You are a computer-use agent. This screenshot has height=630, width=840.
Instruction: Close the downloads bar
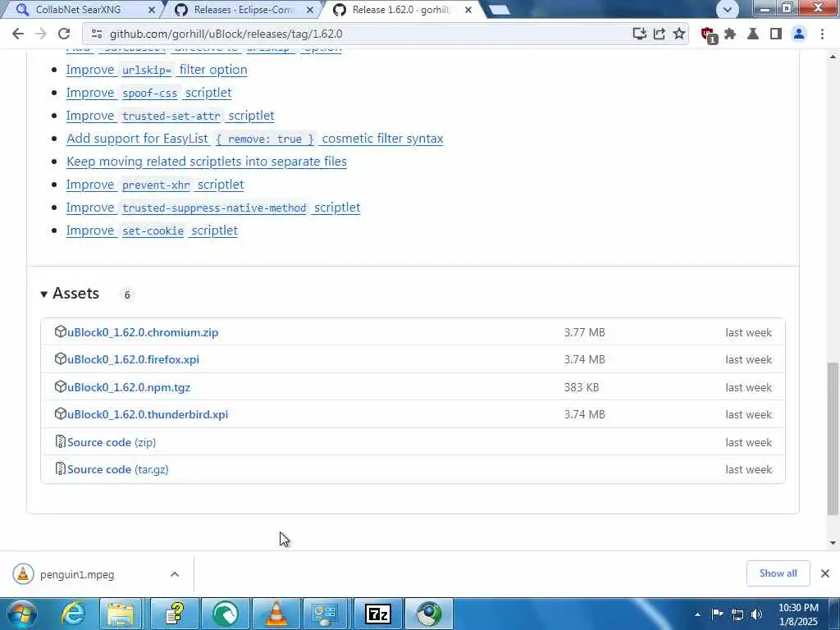tap(825, 573)
